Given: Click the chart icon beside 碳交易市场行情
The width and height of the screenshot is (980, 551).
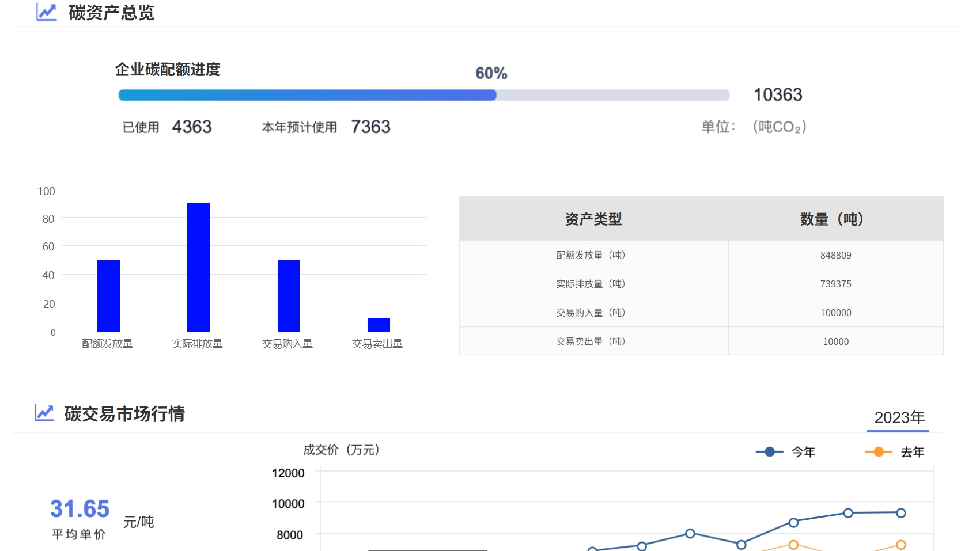Looking at the screenshot, I should (44, 413).
